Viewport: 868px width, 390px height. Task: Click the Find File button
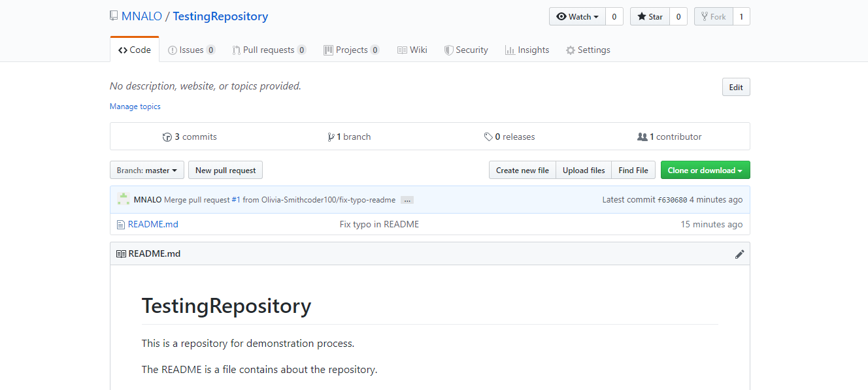633,170
